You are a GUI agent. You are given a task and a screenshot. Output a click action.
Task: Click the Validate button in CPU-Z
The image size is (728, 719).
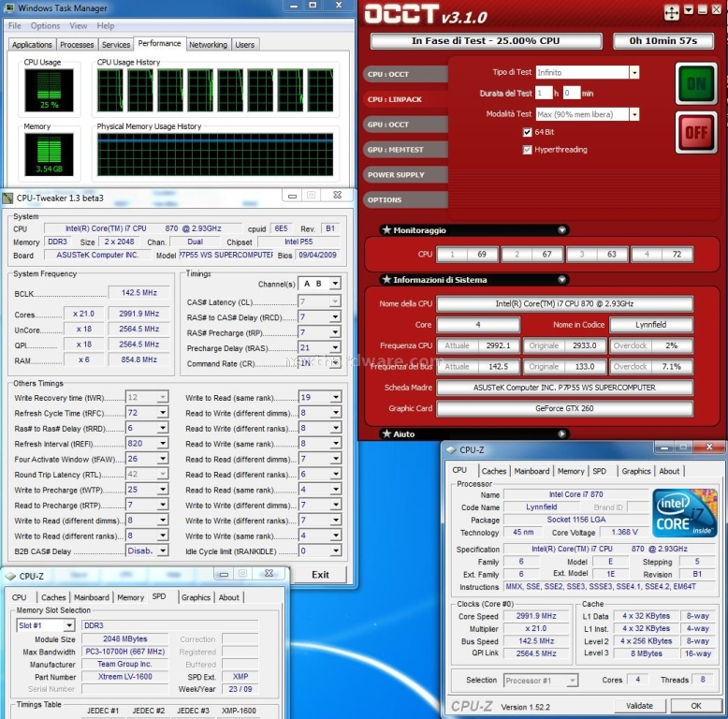(639, 706)
